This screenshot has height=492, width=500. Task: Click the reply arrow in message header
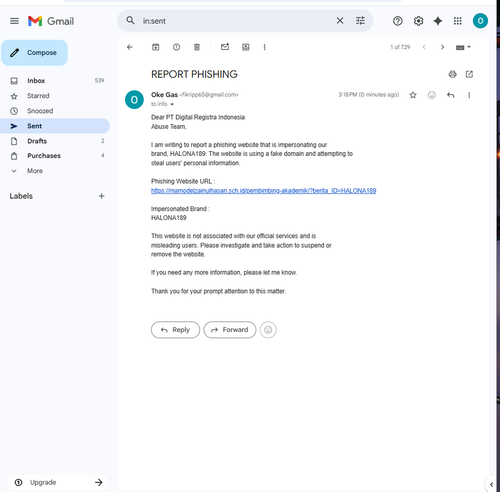click(450, 95)
